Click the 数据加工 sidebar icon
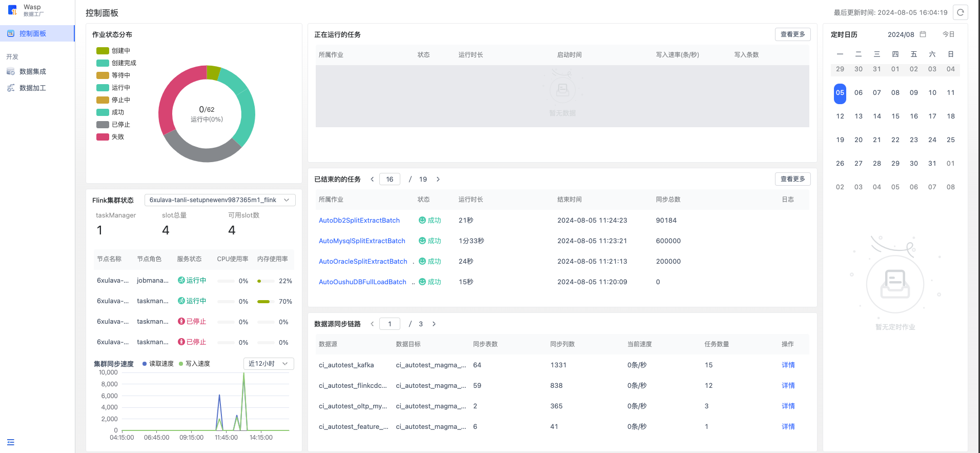Viewport: 980px width, 453px height. (11, 88)
